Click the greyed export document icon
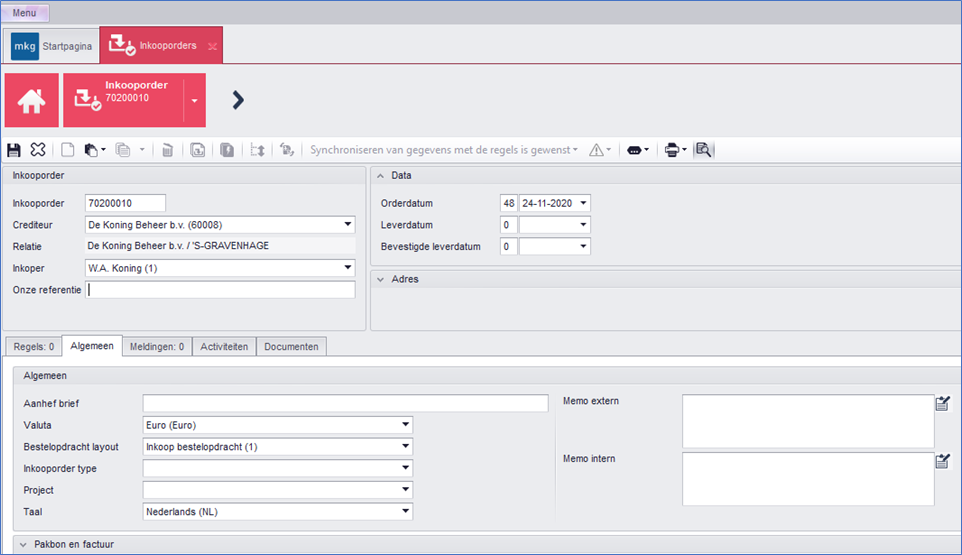This screenshot has height=555, width=962. [x=198, y=150]
